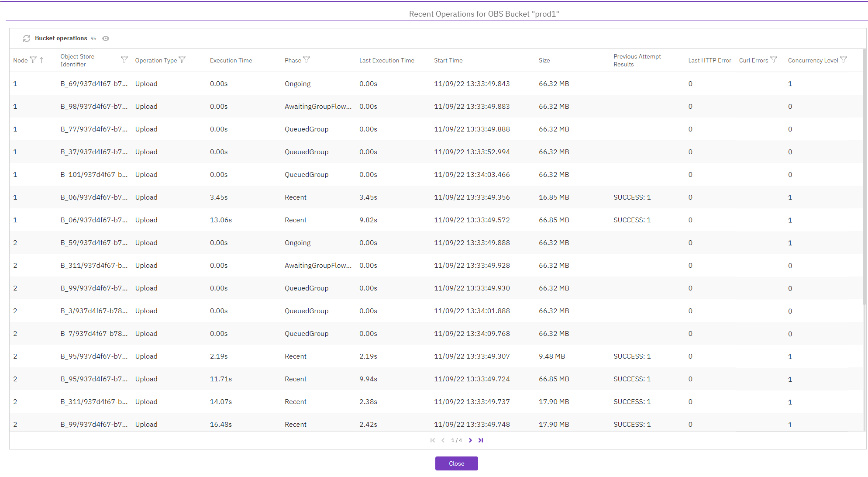The image size is (868, 477).
Task: Toggle the eye visibility icon in header
Action: (106, 38)
